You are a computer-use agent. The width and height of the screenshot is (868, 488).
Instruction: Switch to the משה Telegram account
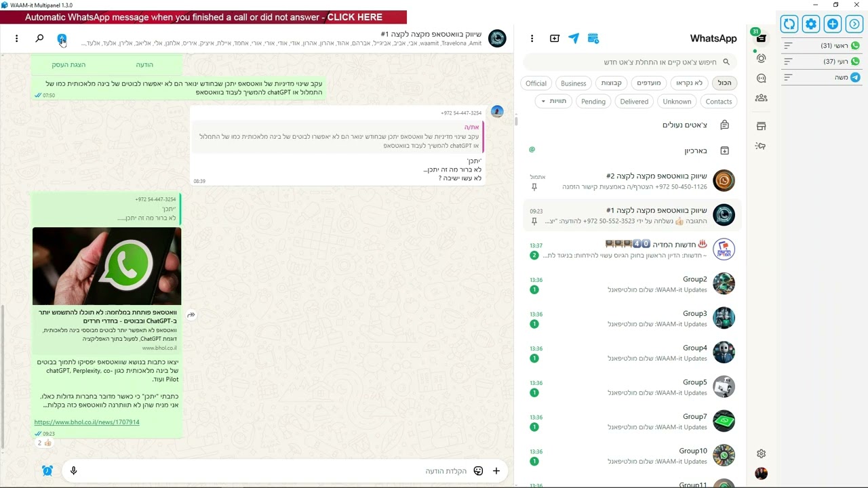click(x=823, y=78)
